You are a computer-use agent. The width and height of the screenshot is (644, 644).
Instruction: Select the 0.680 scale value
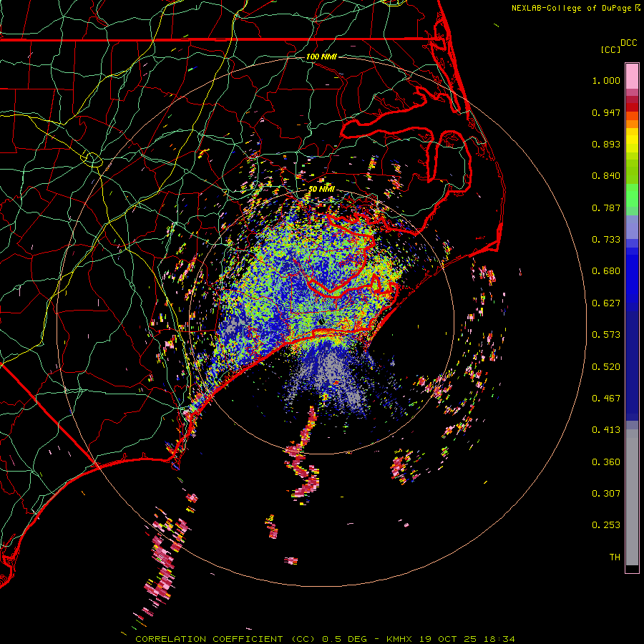606,271
